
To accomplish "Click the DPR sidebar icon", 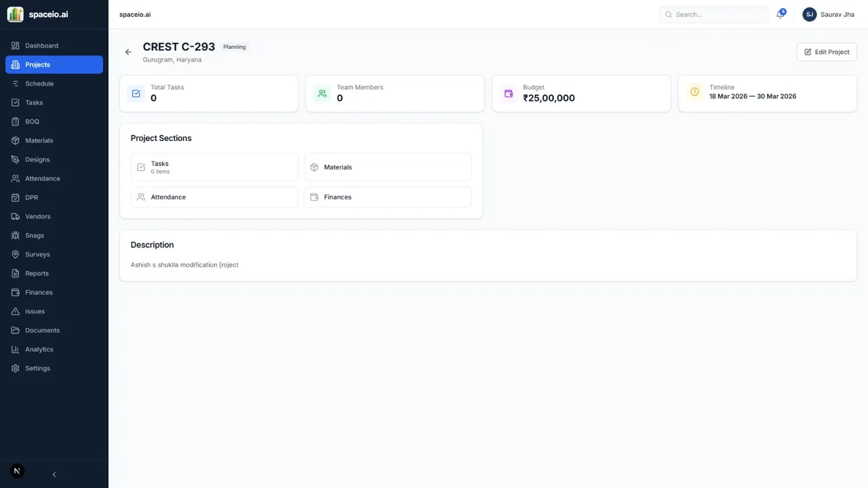I will pos(16,197).
